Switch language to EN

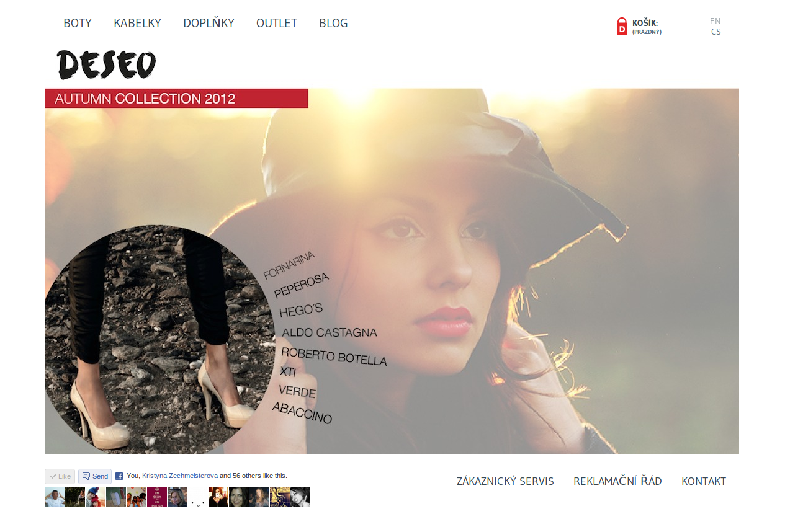pos(715,21)
